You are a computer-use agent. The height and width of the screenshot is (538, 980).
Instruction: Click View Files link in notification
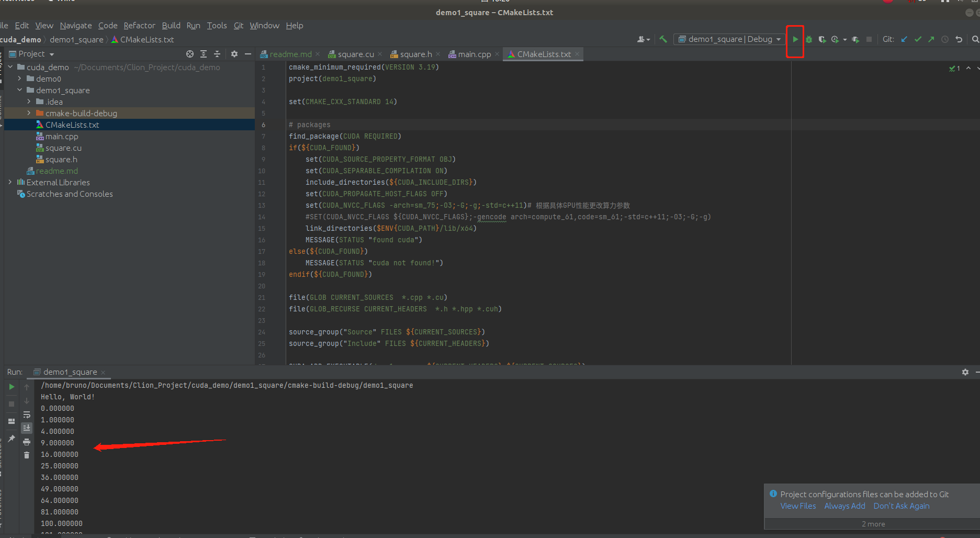[798, 506]
